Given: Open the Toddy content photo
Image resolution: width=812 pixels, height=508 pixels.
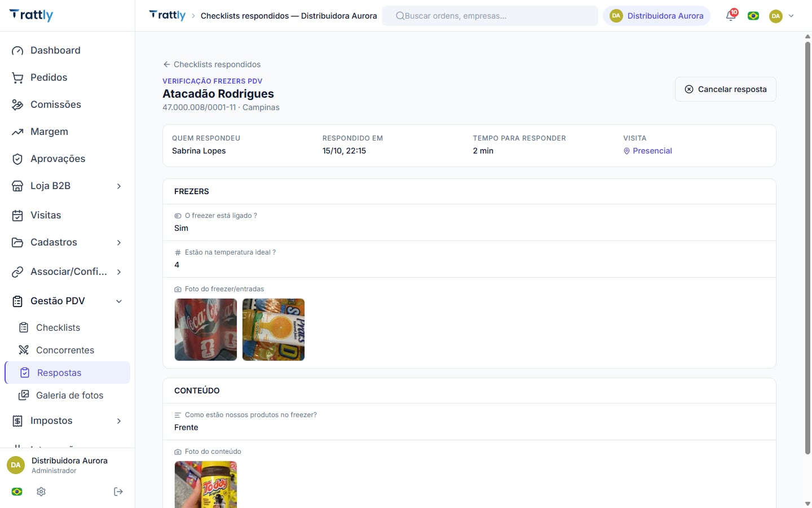Looking at the screenshot, I should 206,484.
